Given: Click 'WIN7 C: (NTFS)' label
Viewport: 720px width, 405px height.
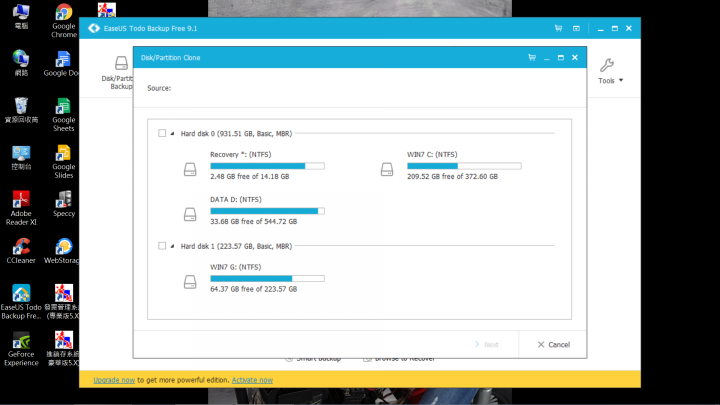Looking at the screenshot, I should point(432,154).
